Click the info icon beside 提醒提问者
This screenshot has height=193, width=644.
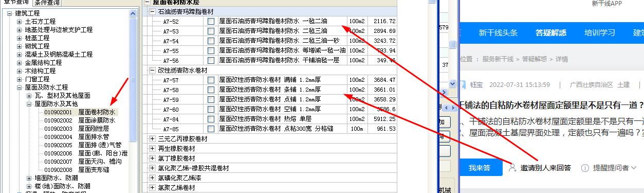tap(585, 168)
